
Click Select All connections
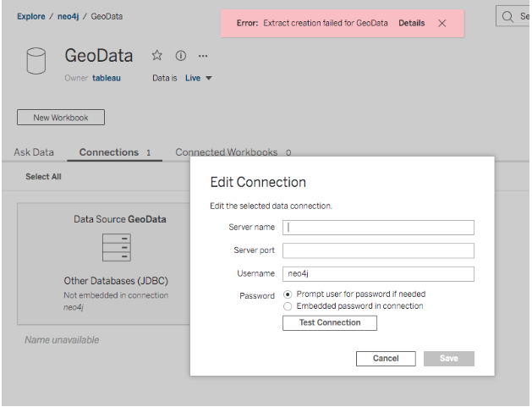[x=43, y=177]
